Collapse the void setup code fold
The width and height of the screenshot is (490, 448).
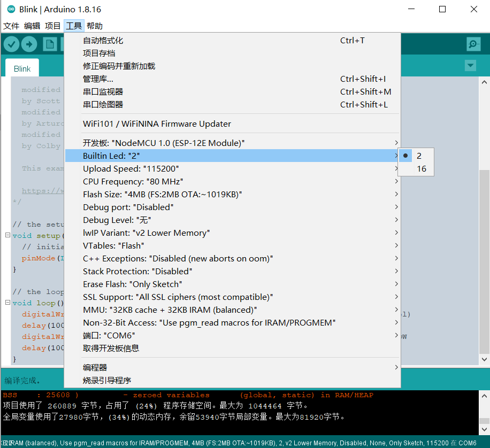[x=8, y=235]
